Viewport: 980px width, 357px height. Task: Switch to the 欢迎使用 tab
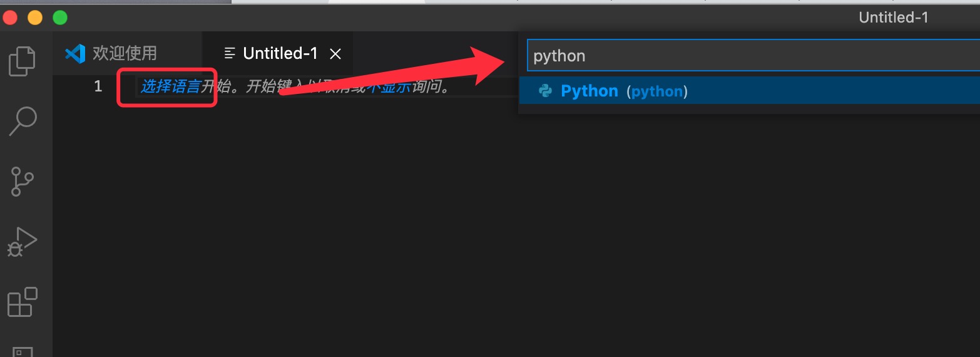(125, 54)
